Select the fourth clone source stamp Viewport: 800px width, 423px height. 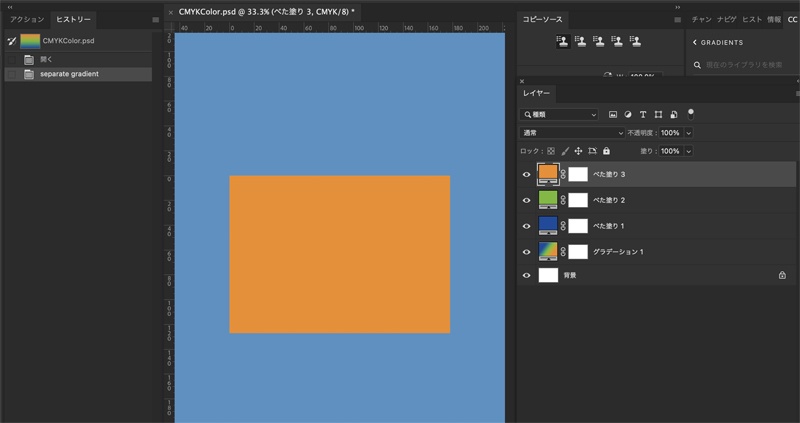pyautogui.click(x=617, y=41)
